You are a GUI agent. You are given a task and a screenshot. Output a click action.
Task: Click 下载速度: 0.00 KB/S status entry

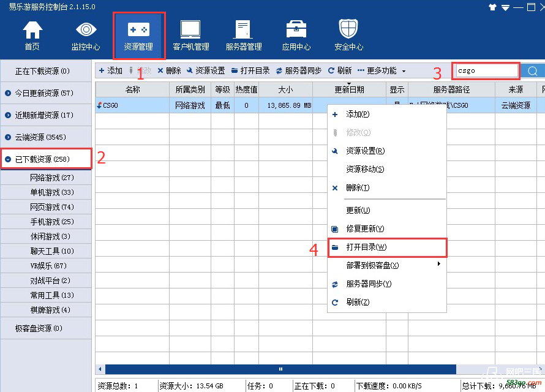click(x=389, y=386)
